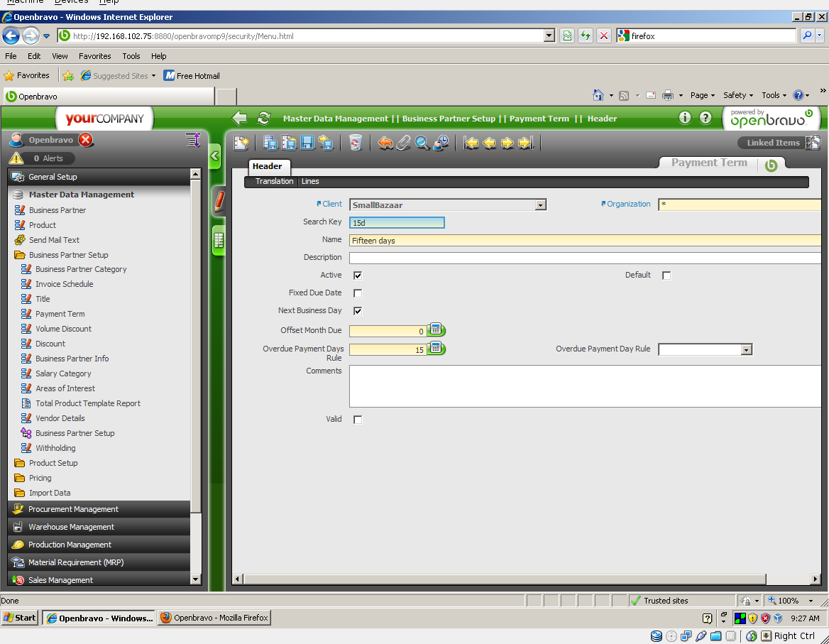This screenshot has height=644, width=829.
Task: Delete record using the trash icon
Action: [x=356, y=143]
